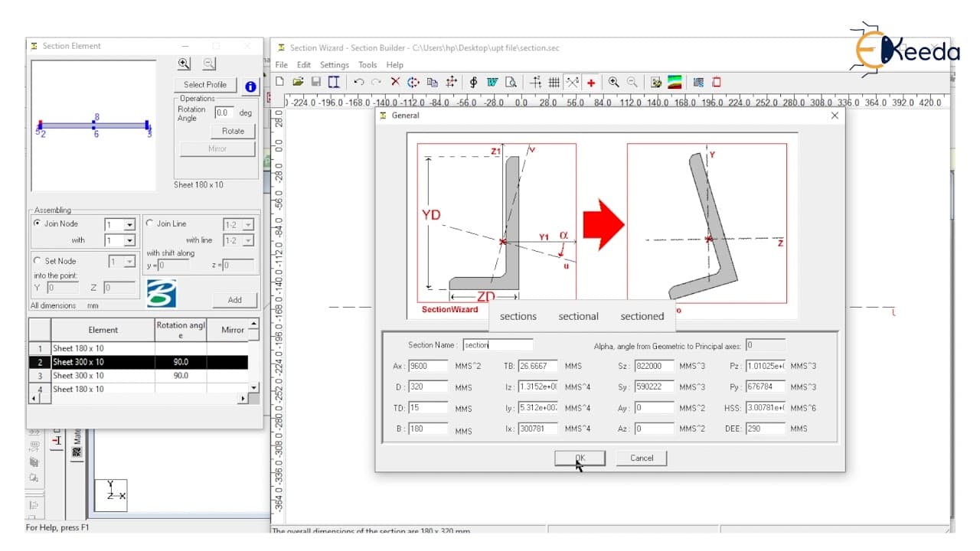This screenshot has height=551, width=980.
Task: Click the TD value field showing 15
Action: 428,408
